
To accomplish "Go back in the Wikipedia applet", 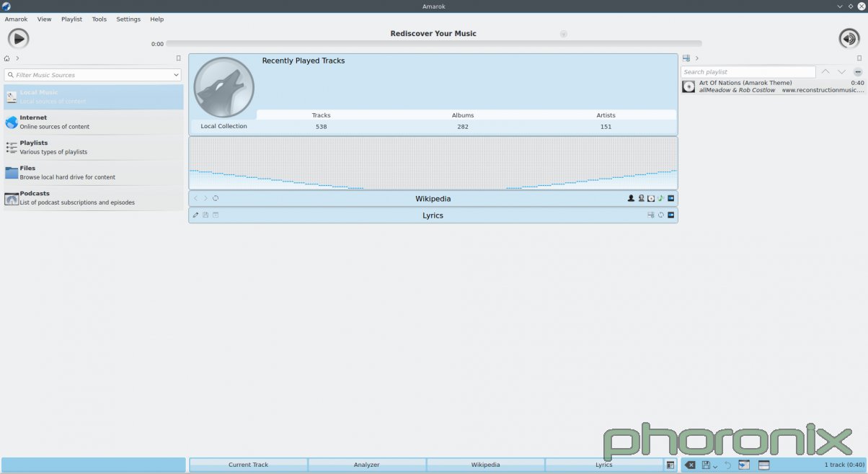I will [x=195, y=197].
